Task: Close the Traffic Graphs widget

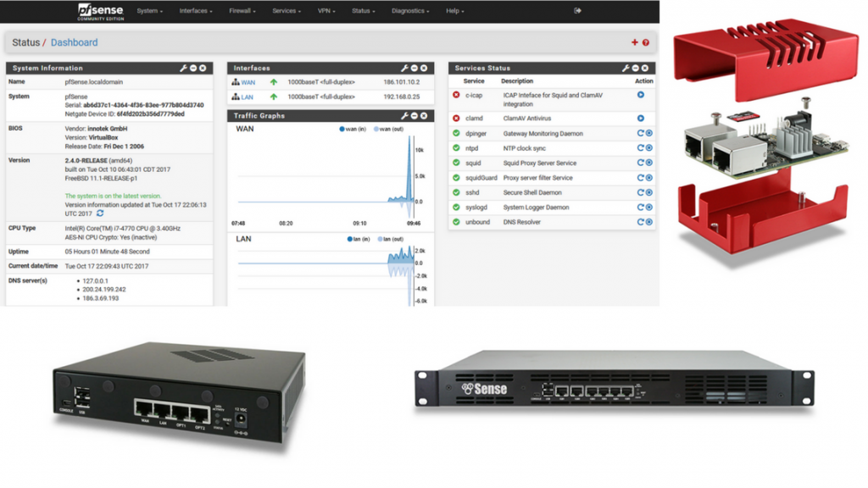Action: click(x=424, y=115)
